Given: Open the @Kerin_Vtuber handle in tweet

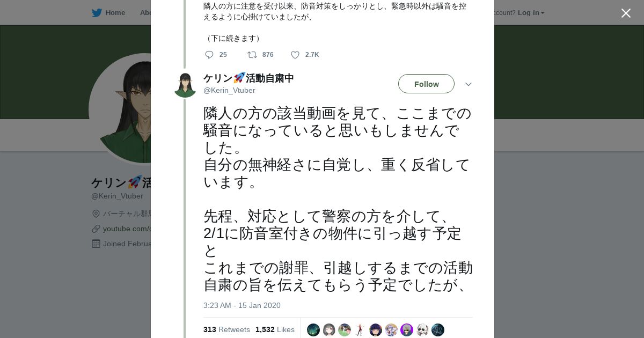Looking at the screenshot, I should [x=229, y=91].
